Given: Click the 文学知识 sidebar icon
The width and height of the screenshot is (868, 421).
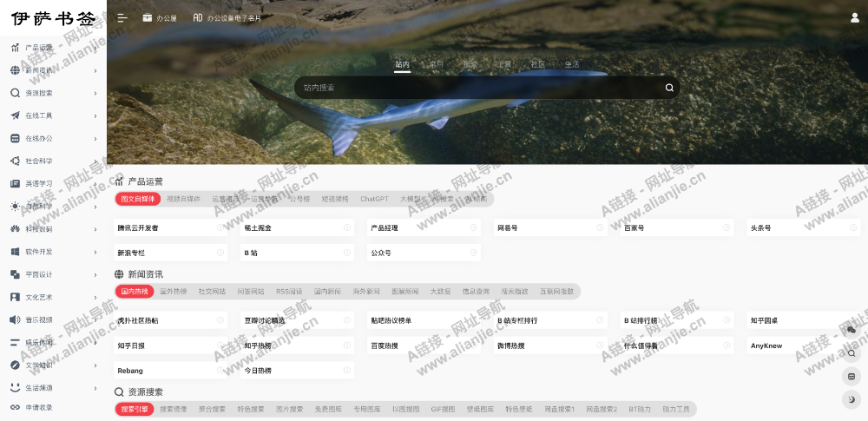Looking at the screenshot, I should [x=15, y=365].
